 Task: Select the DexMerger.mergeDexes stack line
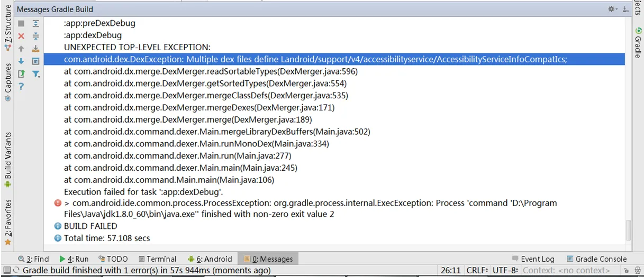click(199, 107)
